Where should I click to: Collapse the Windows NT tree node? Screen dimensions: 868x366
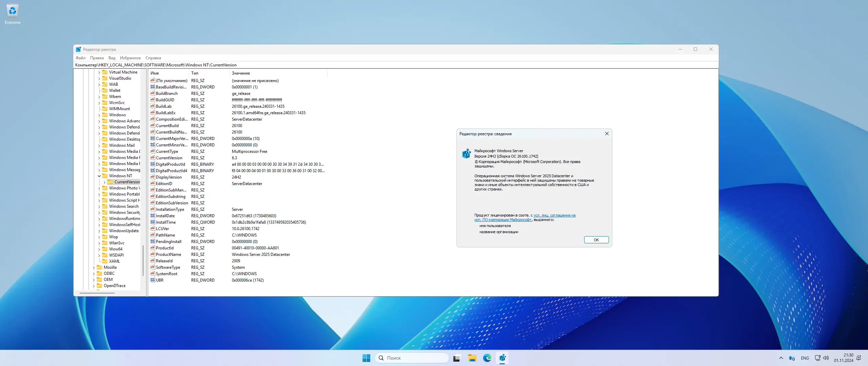99,176
